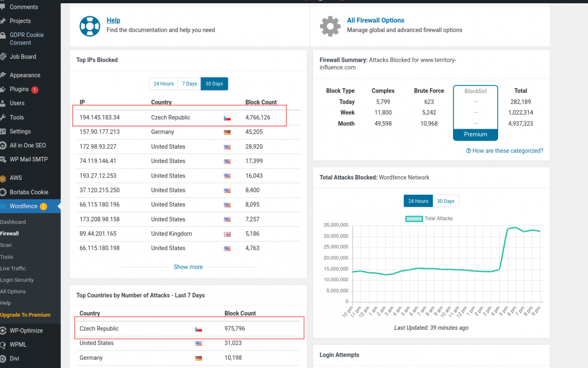Open the Tools item in the Wordfence submenu

point(7,257)
